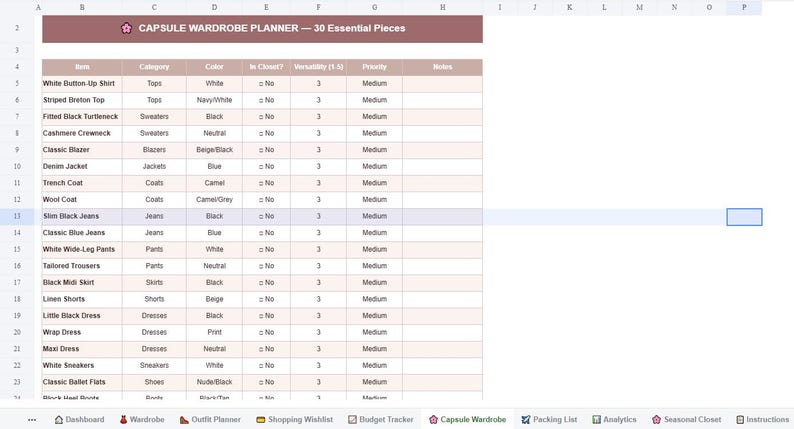Click the Blazers category cell

point(154,150)
